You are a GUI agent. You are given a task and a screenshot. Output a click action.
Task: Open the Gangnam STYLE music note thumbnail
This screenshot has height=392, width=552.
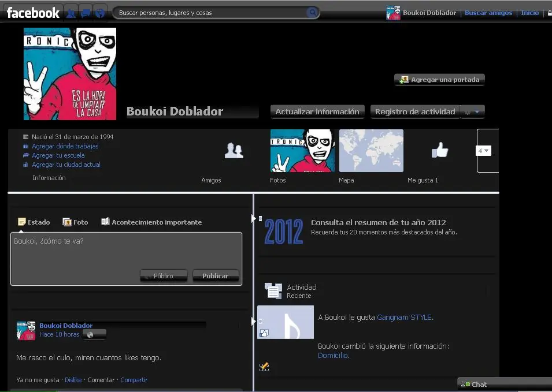pyautogui.click(x=286, y=322)
